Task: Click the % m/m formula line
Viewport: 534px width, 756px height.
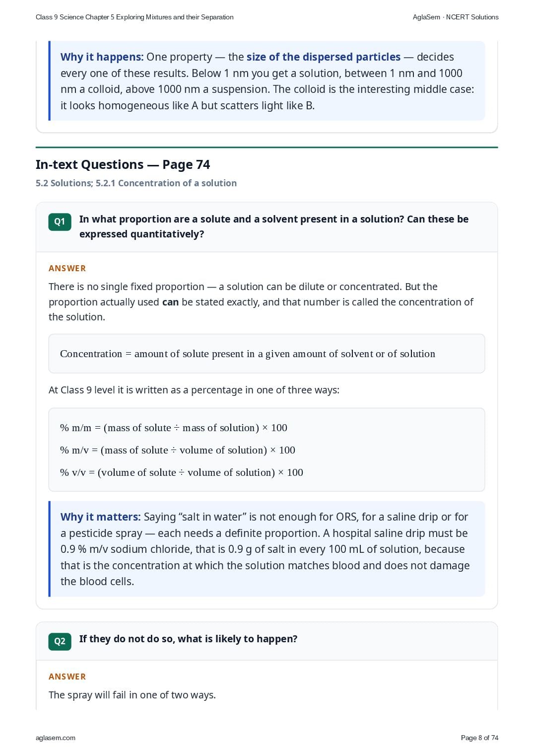Action: [x=173, y=428]
